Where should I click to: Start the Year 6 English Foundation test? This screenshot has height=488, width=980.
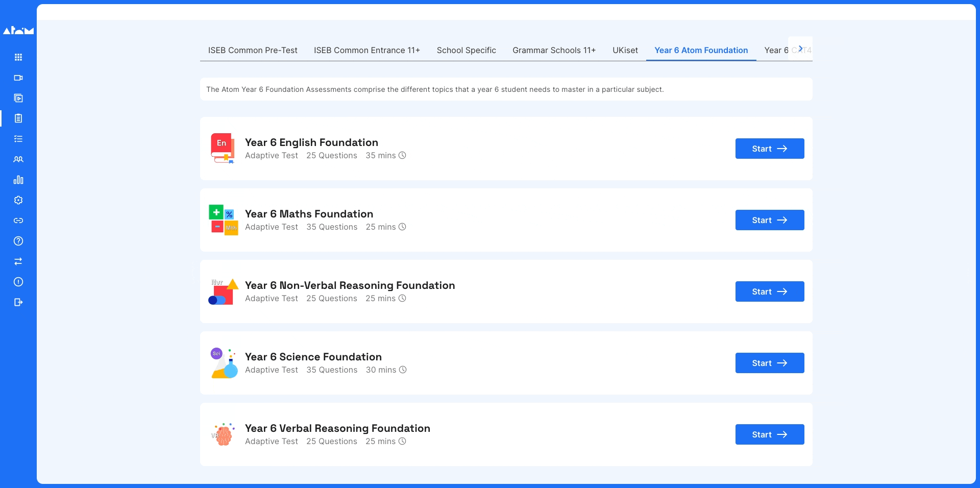click(770, 149)
